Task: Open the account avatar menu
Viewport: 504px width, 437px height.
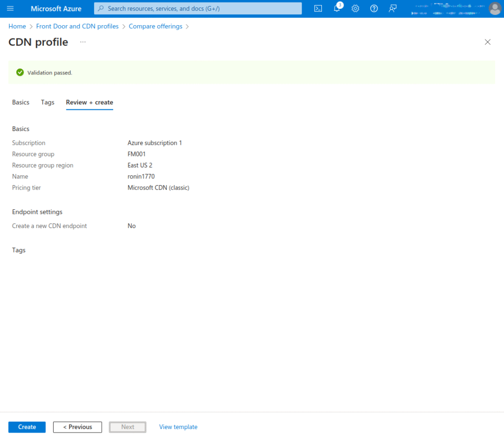Action: click(495, 9)
